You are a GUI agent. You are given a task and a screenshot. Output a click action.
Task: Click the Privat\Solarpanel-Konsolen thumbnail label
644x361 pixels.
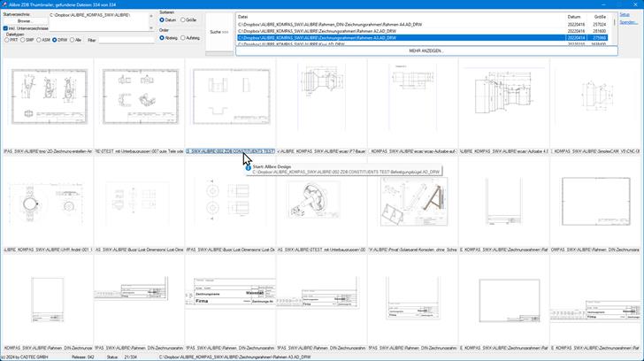pos(413,250)
